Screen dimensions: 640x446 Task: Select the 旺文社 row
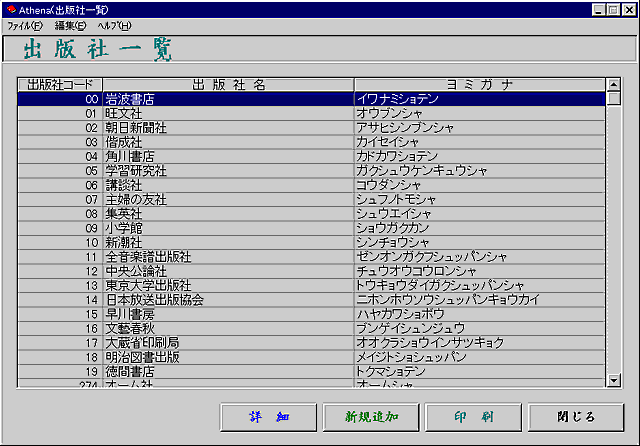(311, 113)
